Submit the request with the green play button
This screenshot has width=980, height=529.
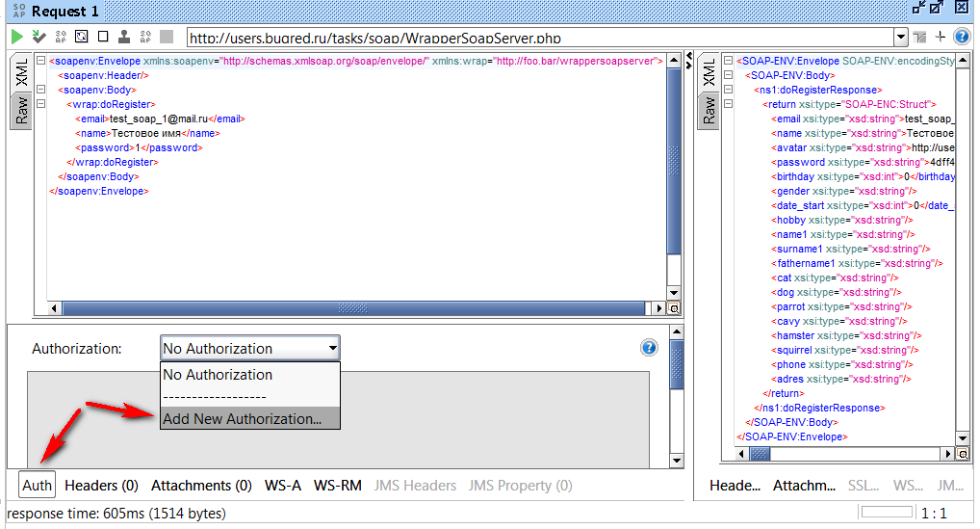point(17,37)
